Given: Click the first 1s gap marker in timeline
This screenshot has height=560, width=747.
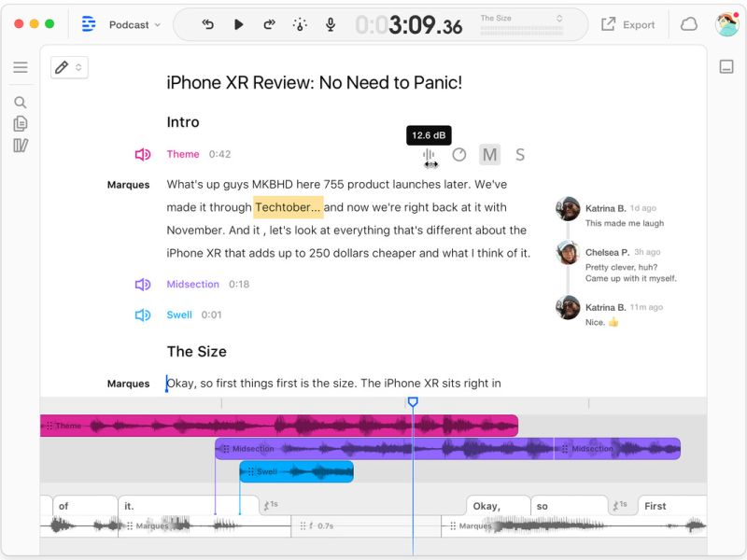Looking at the screenshot, I should pos(271,505).
